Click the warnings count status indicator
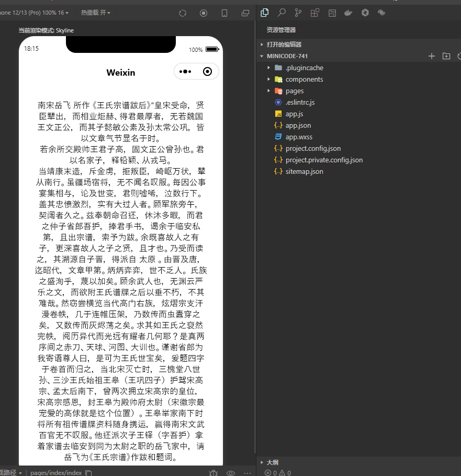The image size is (461, 476). [285, 473]
